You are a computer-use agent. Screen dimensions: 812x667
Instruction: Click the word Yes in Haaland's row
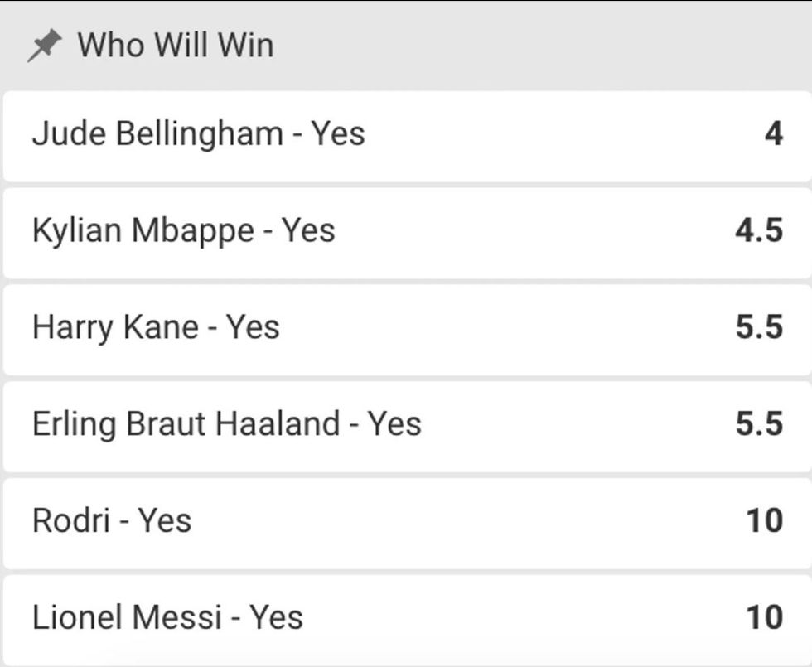[x=394, y=424]
